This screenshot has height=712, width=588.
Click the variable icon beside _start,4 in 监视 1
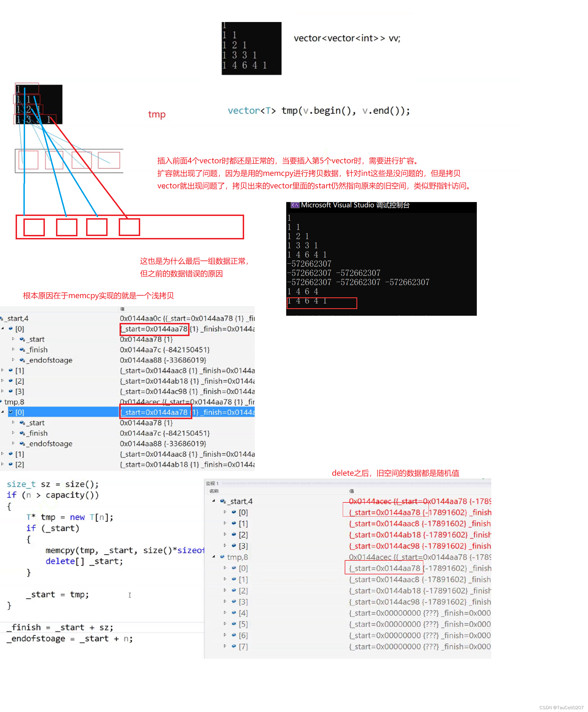pyautogui.click(x=223, y=501)
